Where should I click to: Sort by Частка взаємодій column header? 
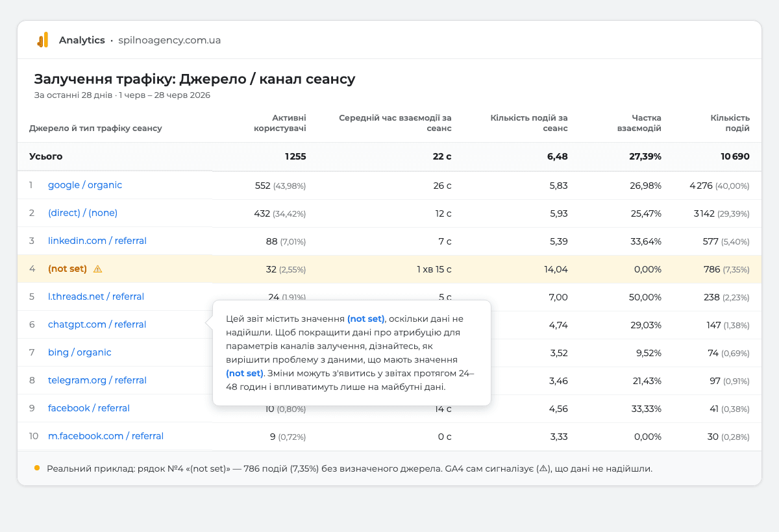(x=639, y=123)
